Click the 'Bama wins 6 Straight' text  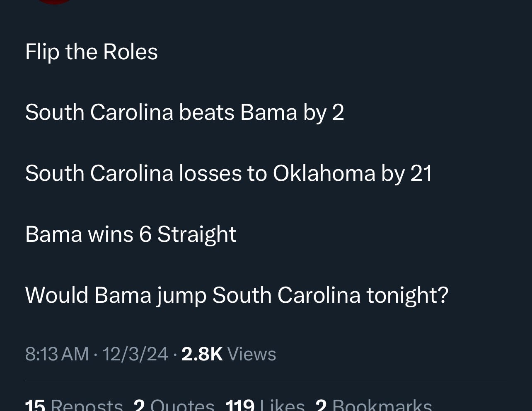coord(131,233)
